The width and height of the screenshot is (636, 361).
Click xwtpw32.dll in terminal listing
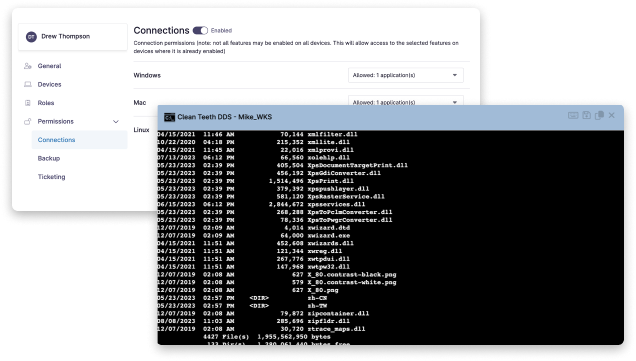point(329,267)
